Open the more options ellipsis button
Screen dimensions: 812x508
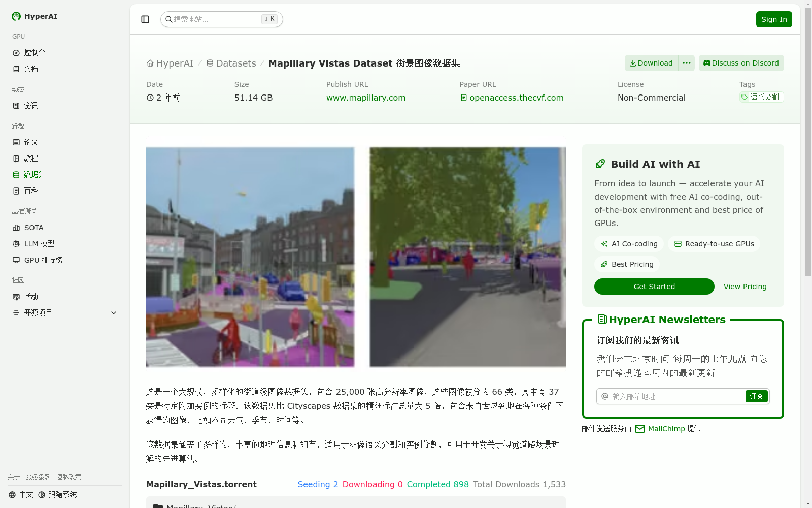[687, 63]
